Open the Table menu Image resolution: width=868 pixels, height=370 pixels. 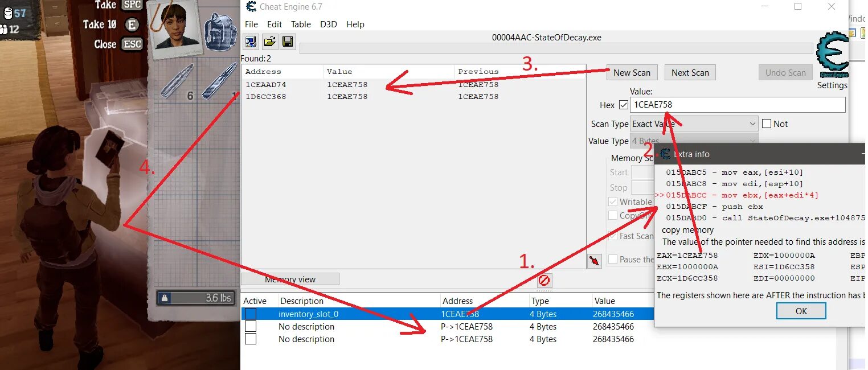[301, 24]
